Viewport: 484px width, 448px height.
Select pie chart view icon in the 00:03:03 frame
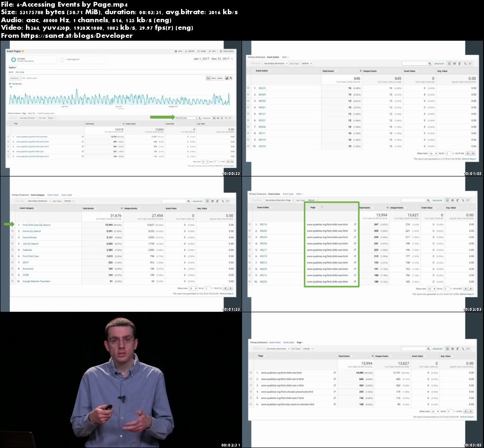point(452,349)
